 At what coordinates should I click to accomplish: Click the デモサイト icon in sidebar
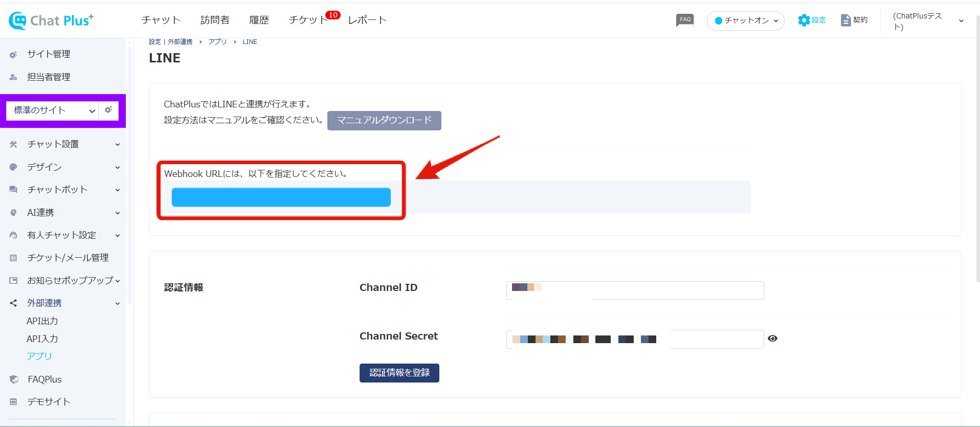coord(13,402)
